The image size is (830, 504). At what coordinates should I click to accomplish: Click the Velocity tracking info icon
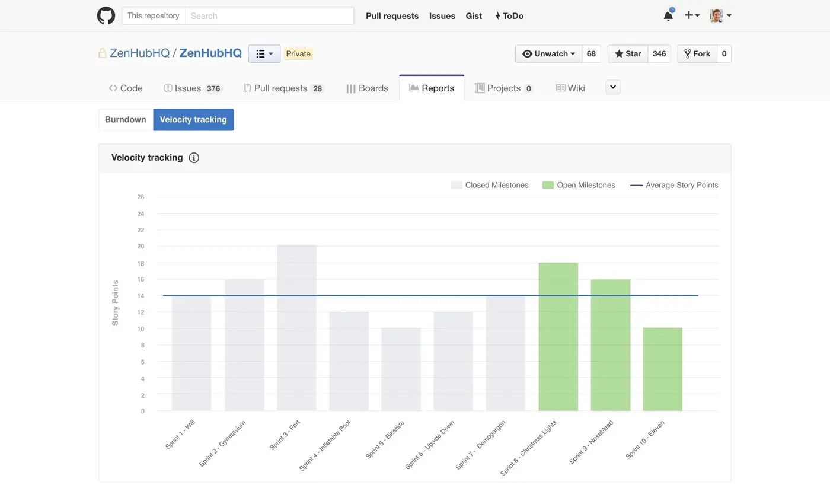pyautogui.click(x=194, y=158)
